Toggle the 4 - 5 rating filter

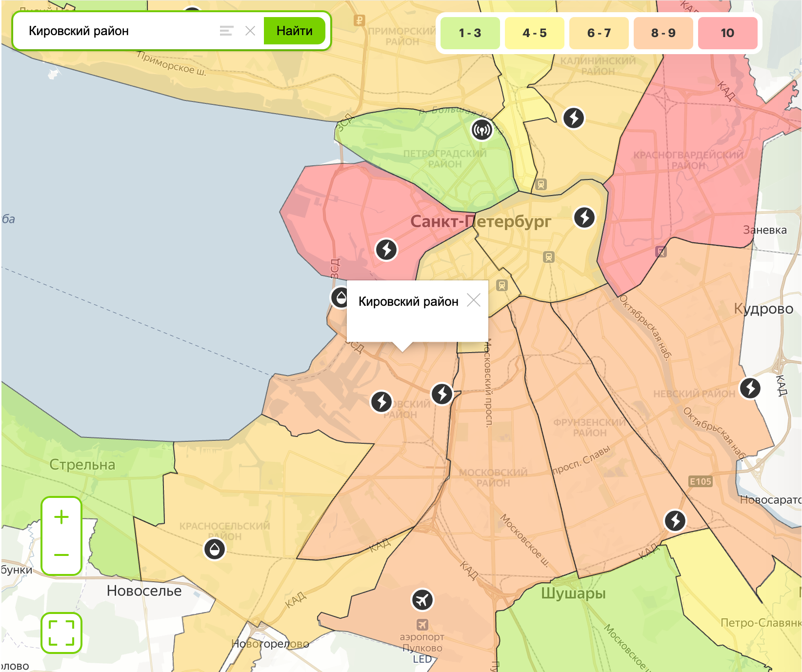pyautogui.click(x=534, y=33)
